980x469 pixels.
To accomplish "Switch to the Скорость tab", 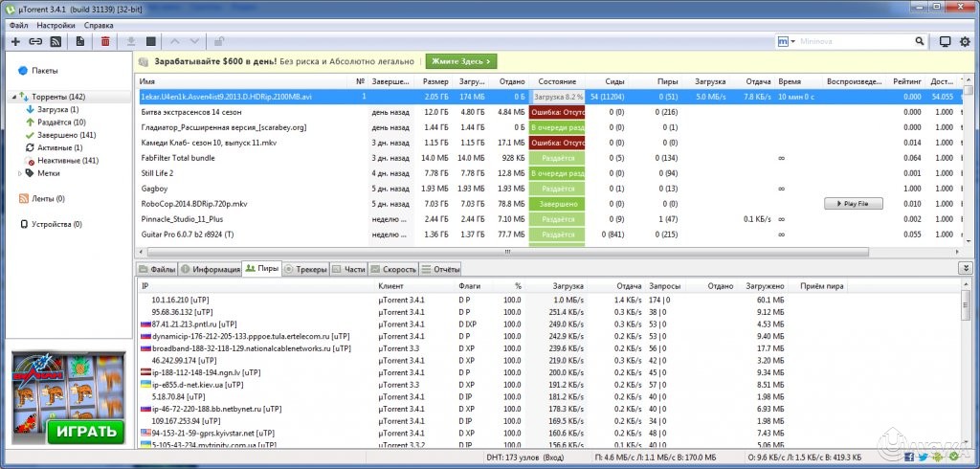I will click(x=393, y=270).
